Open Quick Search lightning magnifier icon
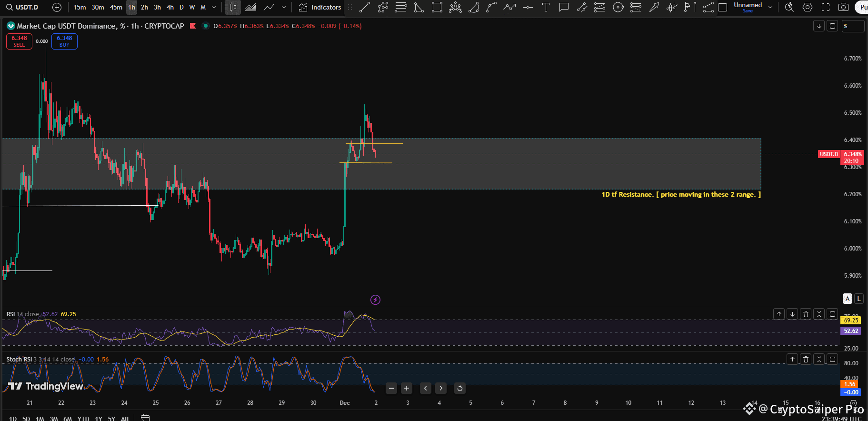This screenshot has height=421, width=868. point(789,7)
